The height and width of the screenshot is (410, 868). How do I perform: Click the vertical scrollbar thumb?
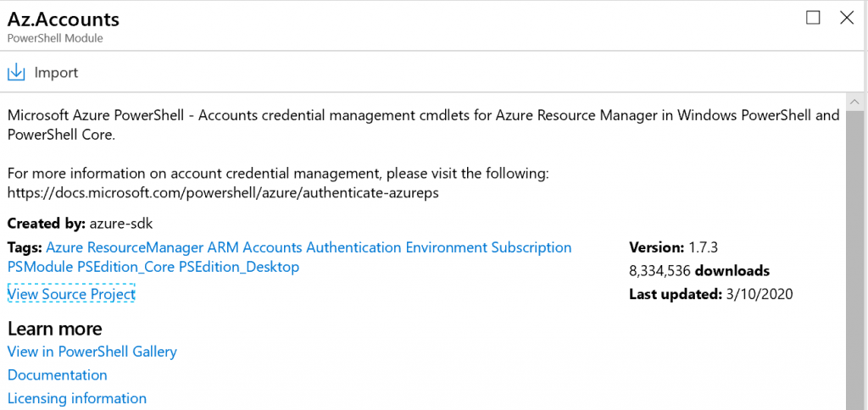[854, 254]
